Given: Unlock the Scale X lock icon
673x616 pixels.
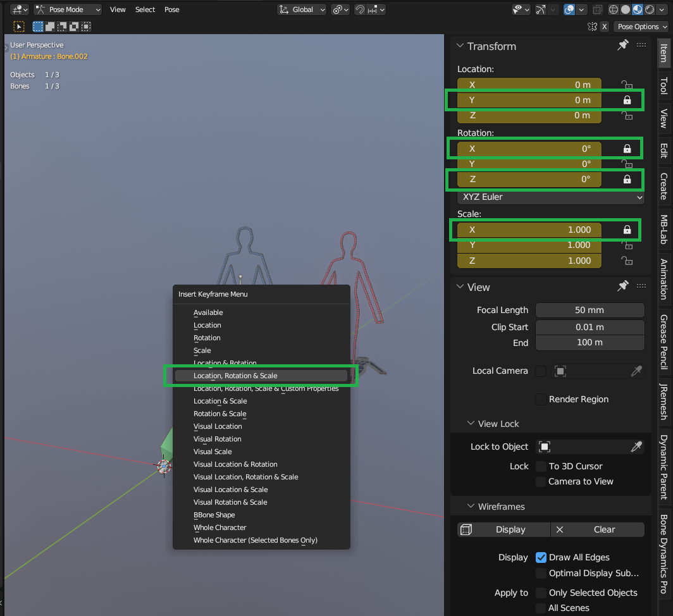Looking at the screenshot, I should (627, 230).
